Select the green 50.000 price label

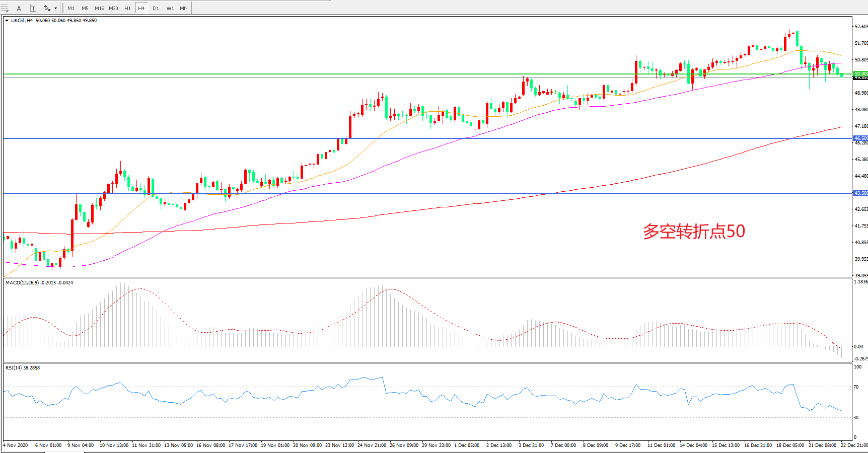point(860,73)
